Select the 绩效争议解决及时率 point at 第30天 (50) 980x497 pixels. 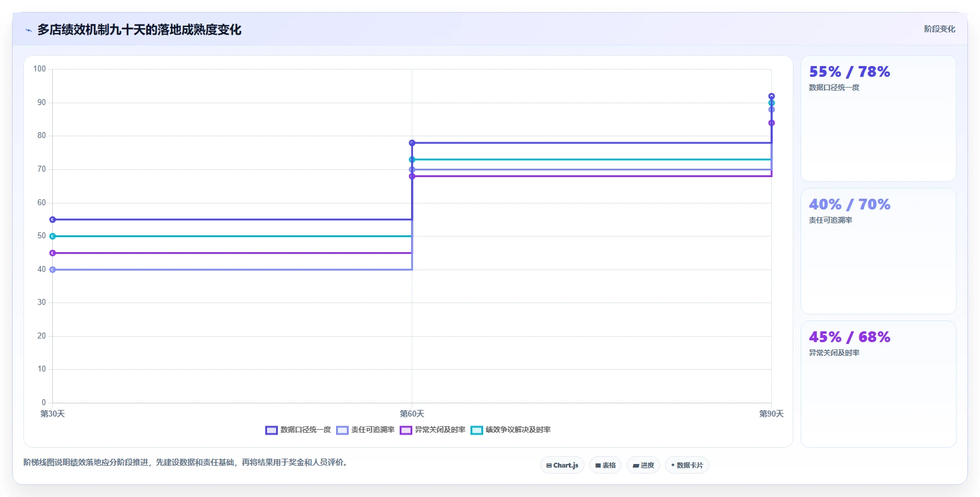pyautogui.click(x=53, y=236)
